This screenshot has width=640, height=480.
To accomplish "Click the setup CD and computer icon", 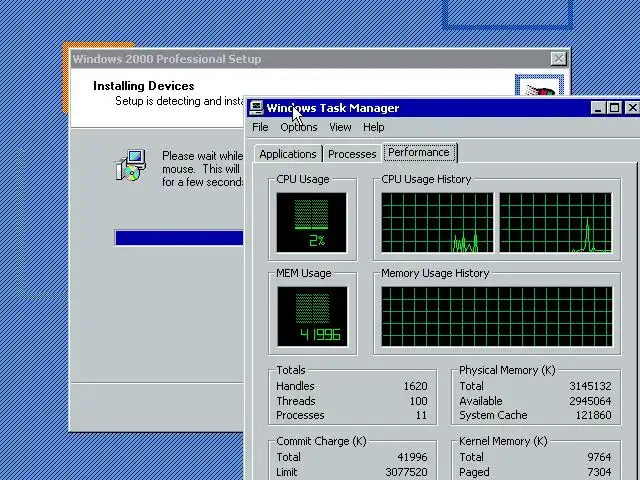I will (130, 165).
